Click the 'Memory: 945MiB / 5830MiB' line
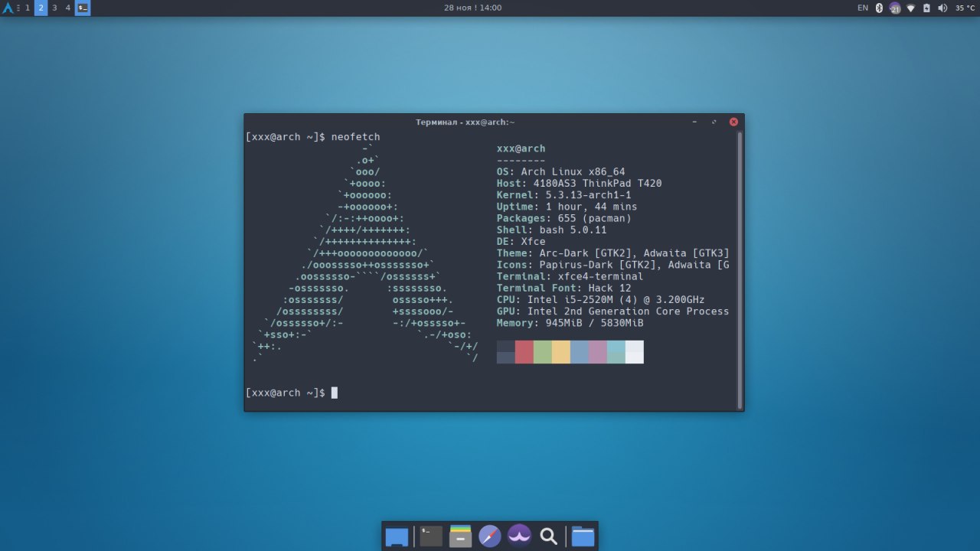The image size is (980, 551). [570, 323]
